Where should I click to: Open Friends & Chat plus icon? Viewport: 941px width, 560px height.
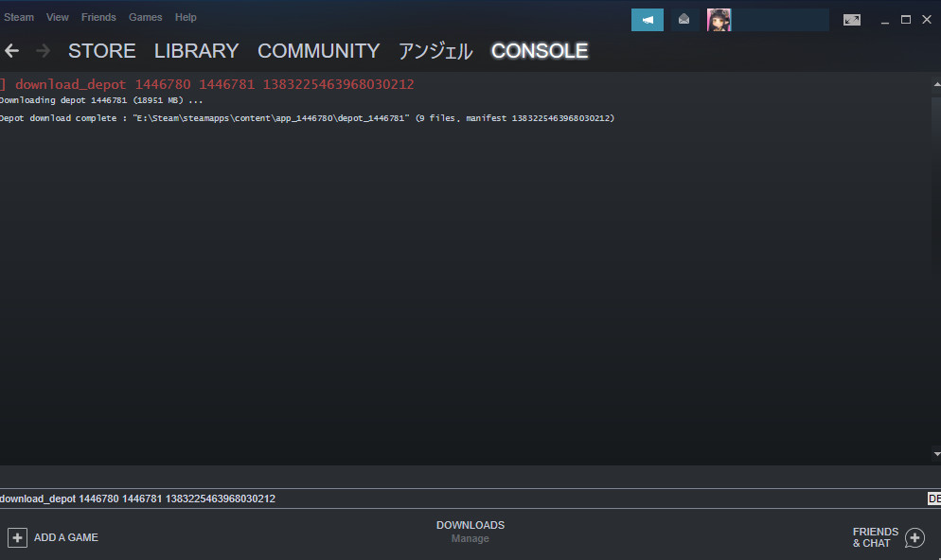914,538
